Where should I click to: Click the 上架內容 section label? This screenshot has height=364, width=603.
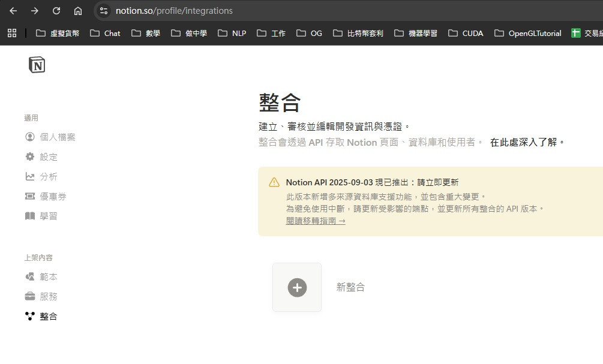pyautogui.click(x=38, y=257)
